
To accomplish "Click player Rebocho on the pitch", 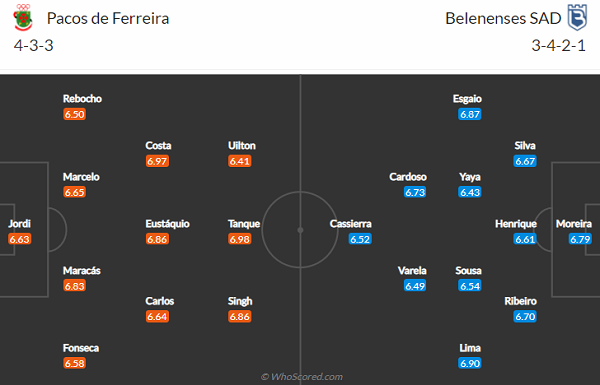I will [x=82, y=99].
